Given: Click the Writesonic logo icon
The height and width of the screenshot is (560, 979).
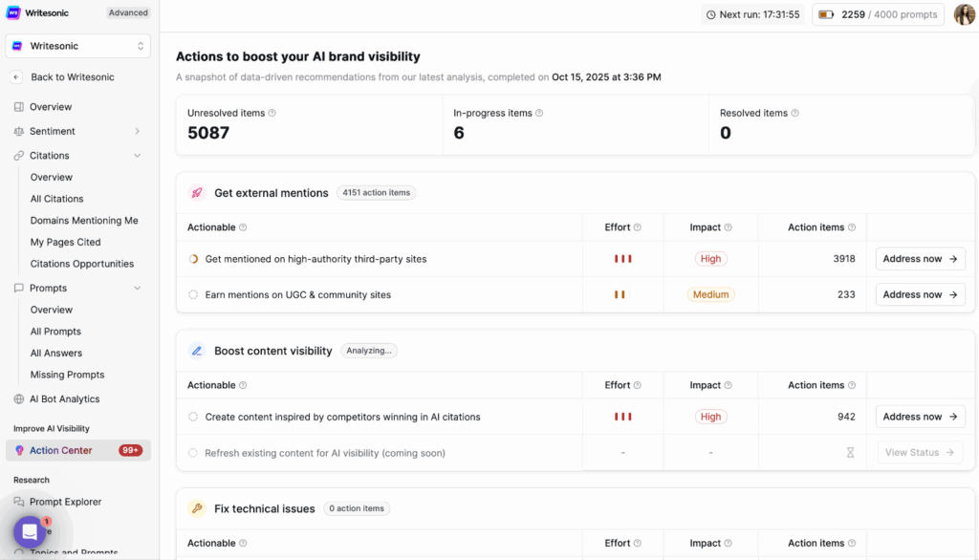Looking at the screenshot, I should click(14, 12).
